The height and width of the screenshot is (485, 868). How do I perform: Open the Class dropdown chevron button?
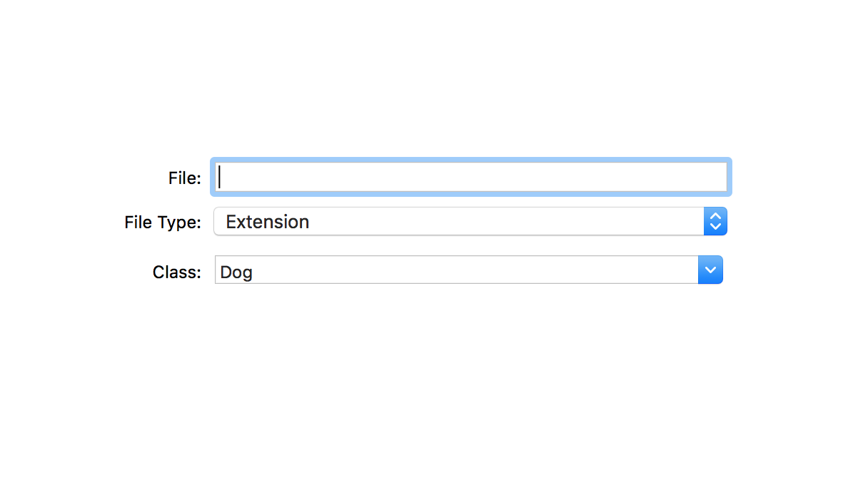[x=710, y=270]
